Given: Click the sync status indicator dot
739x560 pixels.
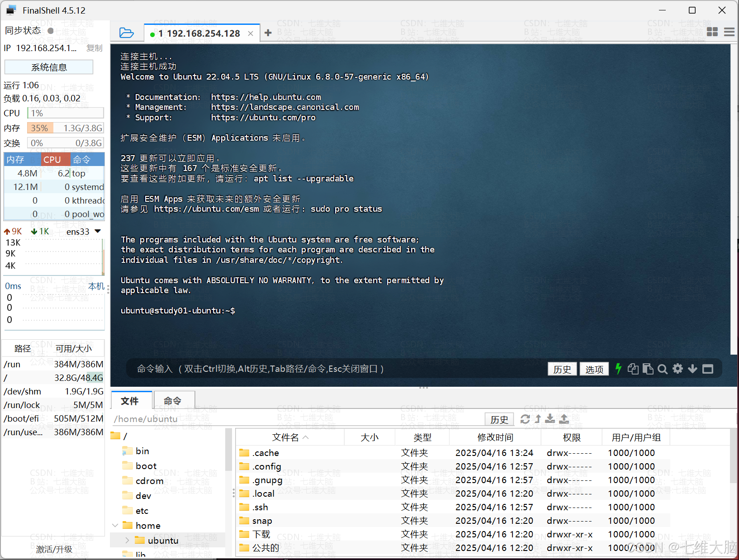Looking at the screenshot, I should pyautogui.click(x=51, y=31).
